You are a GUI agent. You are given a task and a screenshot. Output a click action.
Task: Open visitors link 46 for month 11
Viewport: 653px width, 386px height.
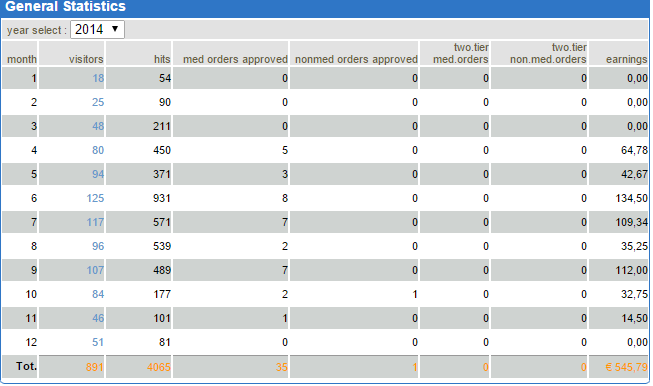98,319
